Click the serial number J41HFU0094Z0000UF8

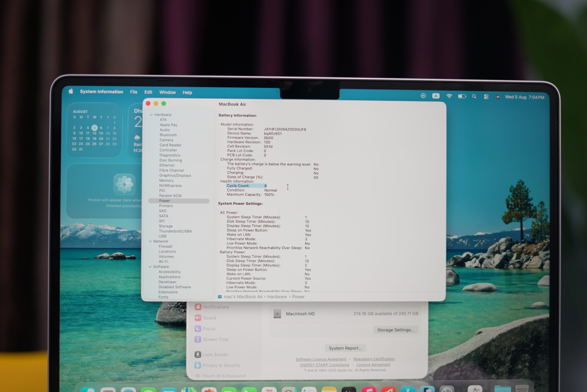[x=285, y=129]
